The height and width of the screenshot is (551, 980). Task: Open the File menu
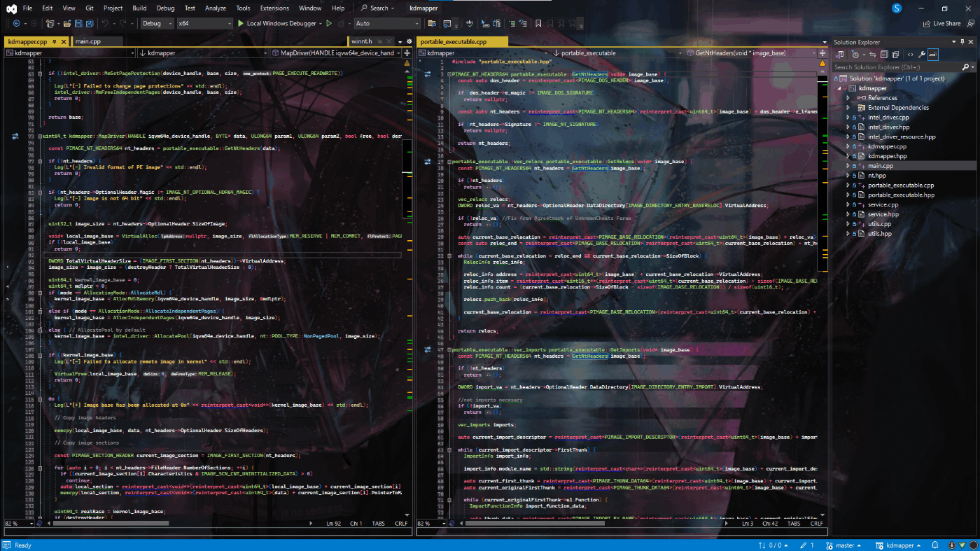27,8
